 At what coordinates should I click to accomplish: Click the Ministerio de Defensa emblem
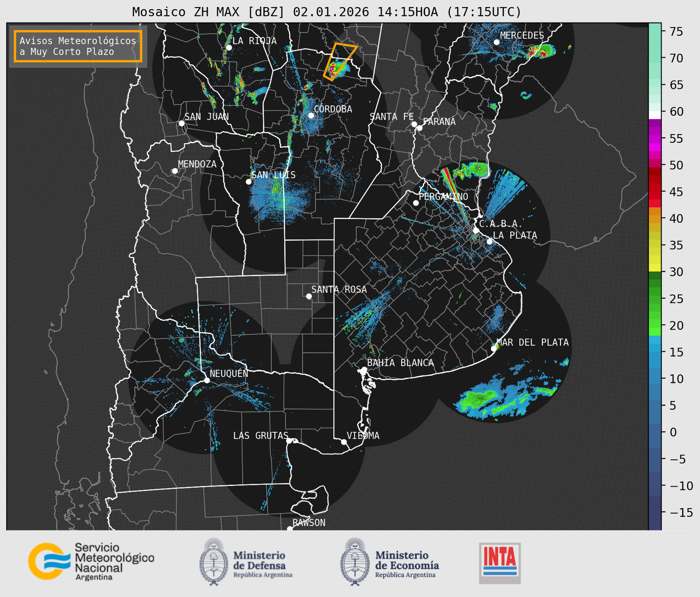point(214,562)
